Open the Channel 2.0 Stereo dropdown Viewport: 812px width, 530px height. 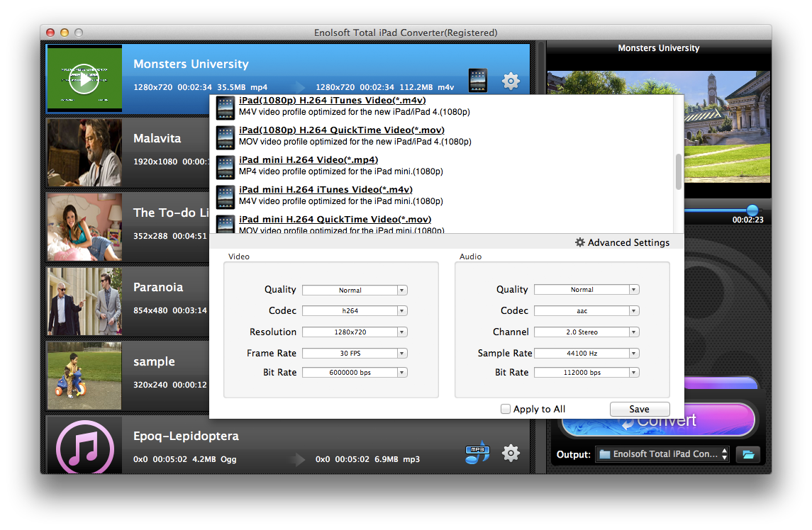tap(586, 332)
